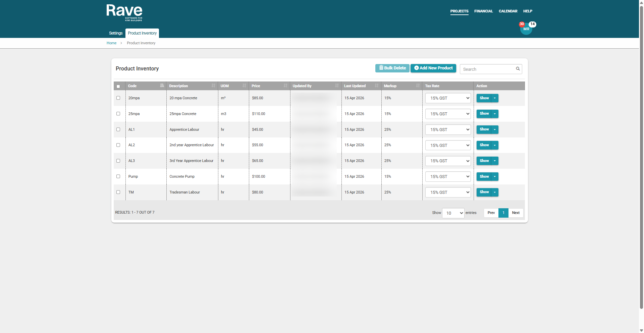This screenshot has width=644, height=333.
Task: Click the page vertical scrollbar
Action: click(641, 158)
